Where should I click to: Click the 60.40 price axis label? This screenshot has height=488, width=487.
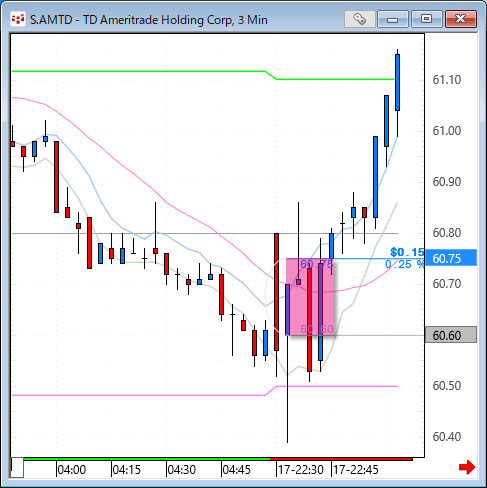(x=447, y=437)
